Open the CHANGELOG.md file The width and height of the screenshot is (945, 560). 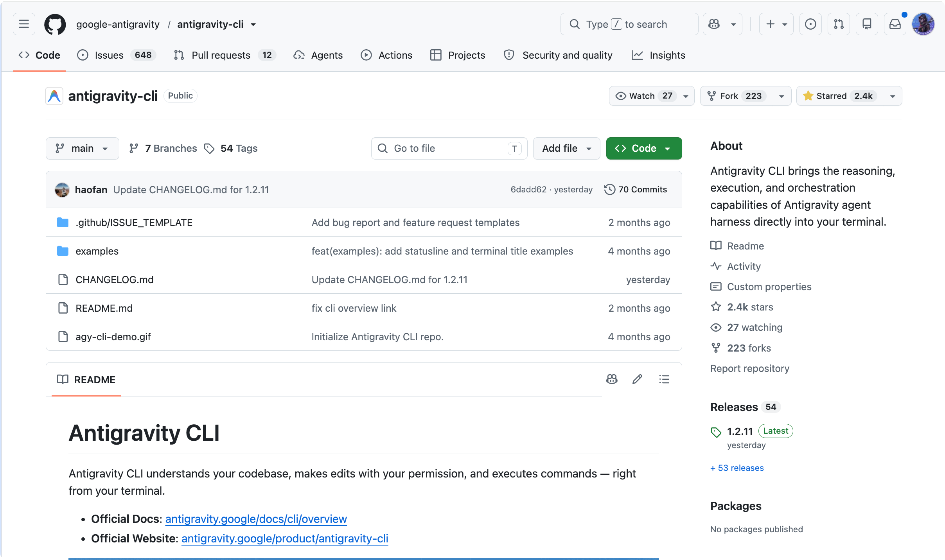tap(115, 280)
